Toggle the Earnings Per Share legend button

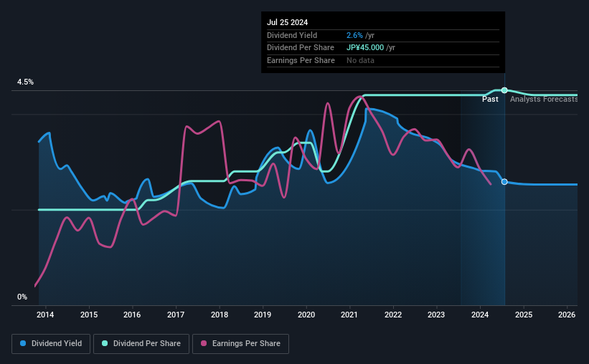click(240, 344)
